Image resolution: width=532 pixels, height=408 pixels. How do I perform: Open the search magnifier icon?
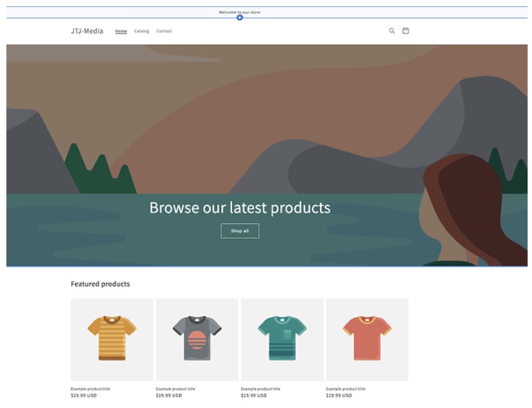(392, 31)
